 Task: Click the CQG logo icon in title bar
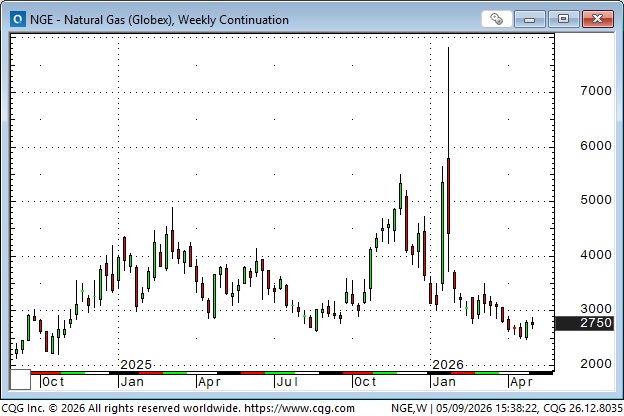pyautogui.click(x=18, y=19)
